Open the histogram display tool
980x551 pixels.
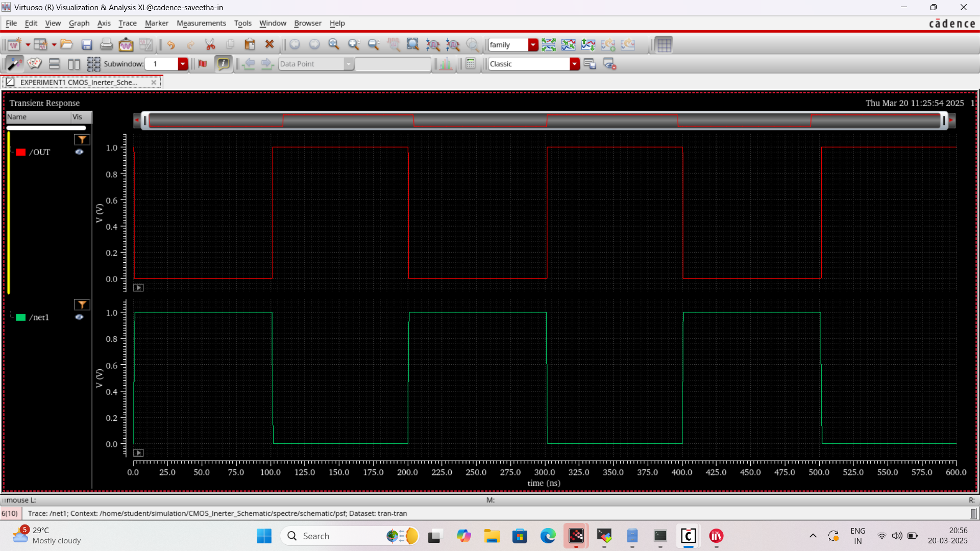tap(445, 64)
